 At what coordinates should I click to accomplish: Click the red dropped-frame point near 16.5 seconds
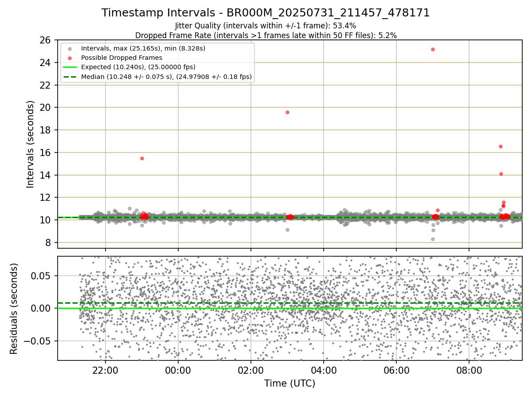click(501, 146)
